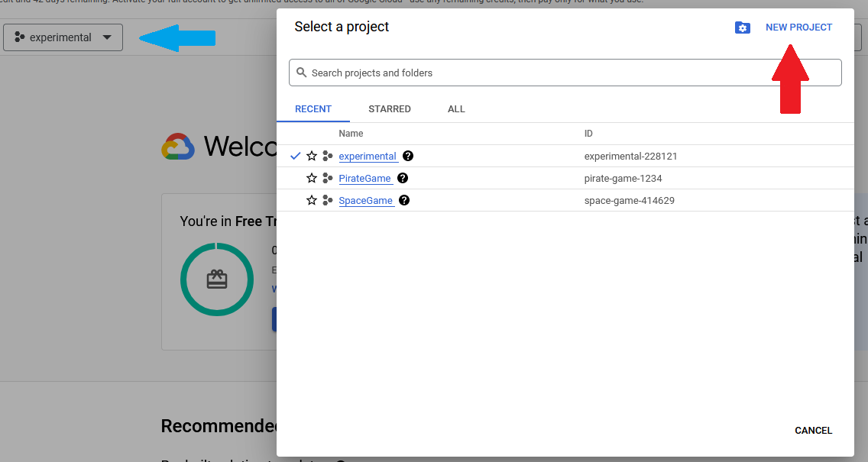Click the checkmark beside the experimental project
This screenshot has width=868, height=462.
pos(295,156)
